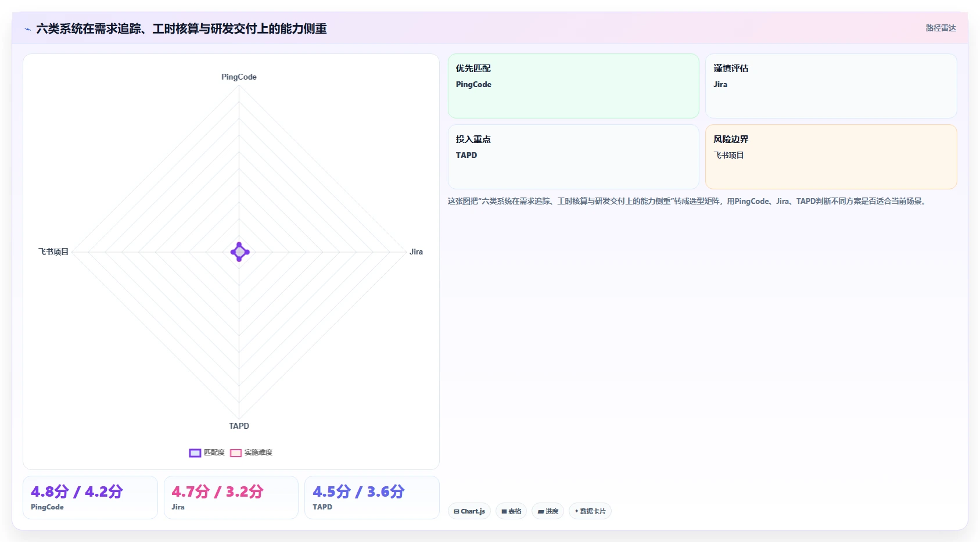Viewport: 980px width, 542px height.
Task: Click the purple data polygon at the radar center
Action: click(239, 252)
